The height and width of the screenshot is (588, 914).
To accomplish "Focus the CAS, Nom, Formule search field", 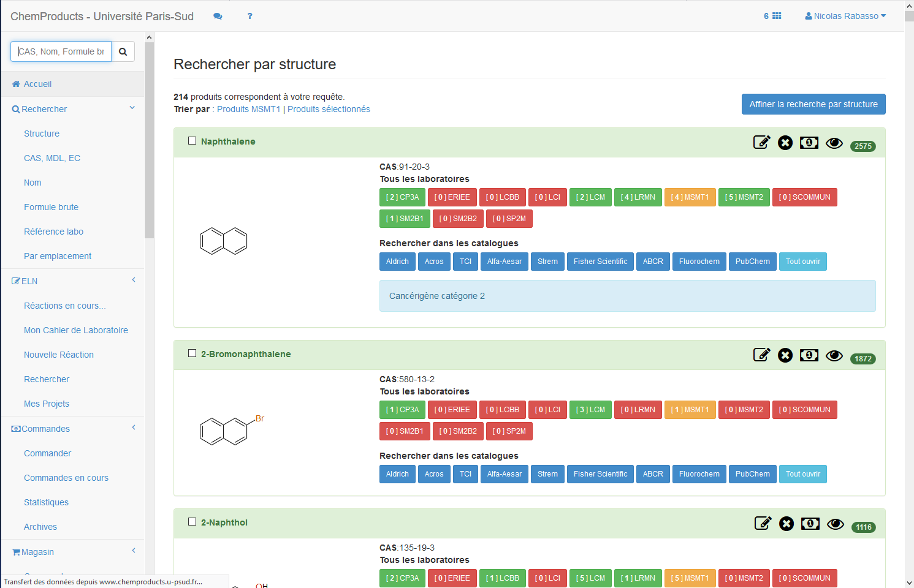I will point(61,51).
